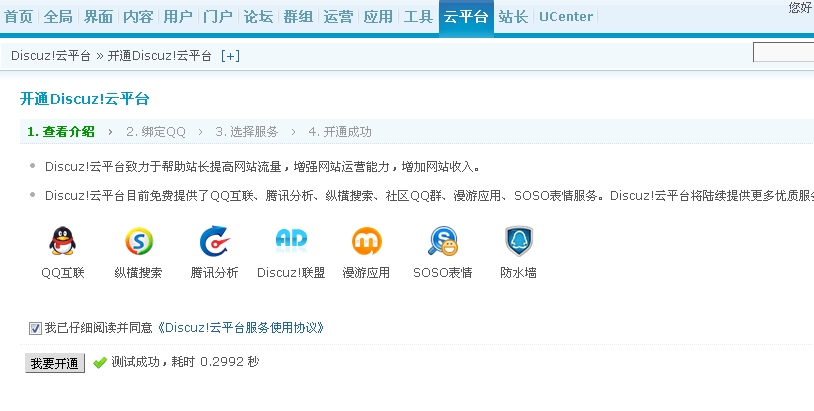Click the Discuz!云平台 breadcrumb text
This screenshot has width=814, height=411.
pos(51,56)
